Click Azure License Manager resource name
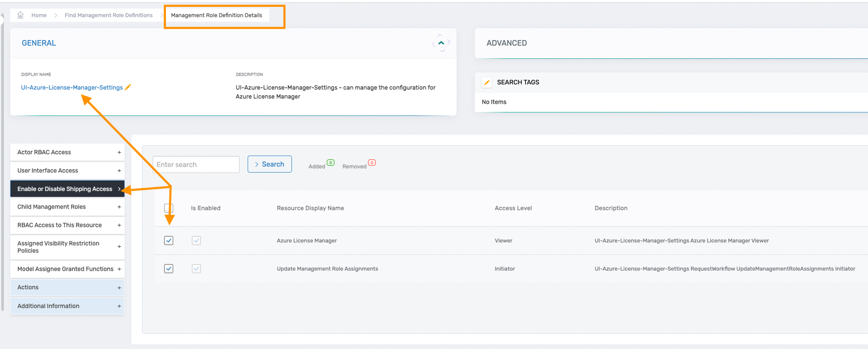The image size is (868, 349). click(x=307, y=240)
